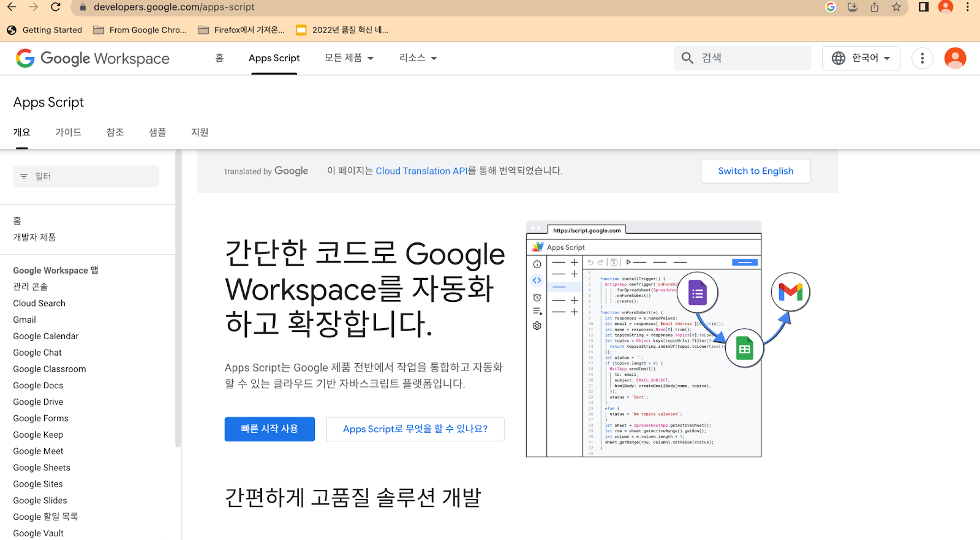The width and height of the screenshot is (980, 540).
Task: Go to 홈 in top navigation
Action: click(x=219, y=58)
